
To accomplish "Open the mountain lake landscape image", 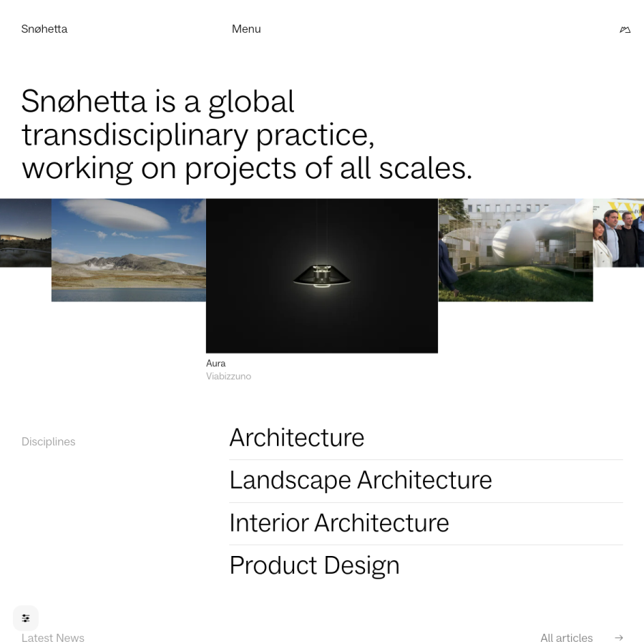I will (129, 250).
